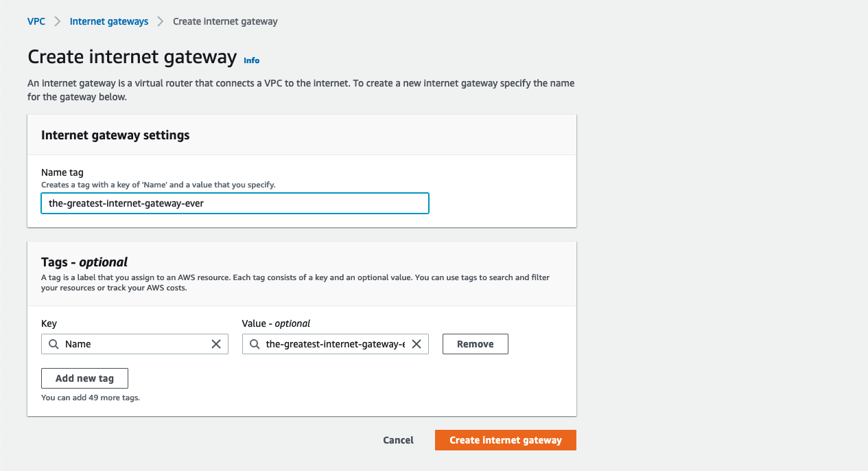Open the Info link beside the page title
The width and height of the screenshot is (868, 471).
click(x=252, y=60)
